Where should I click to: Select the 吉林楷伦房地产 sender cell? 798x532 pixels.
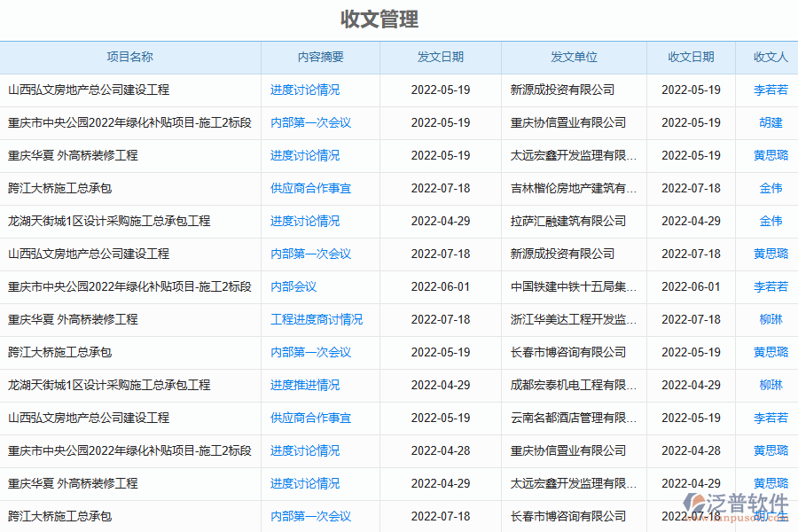tap(573, 188)
